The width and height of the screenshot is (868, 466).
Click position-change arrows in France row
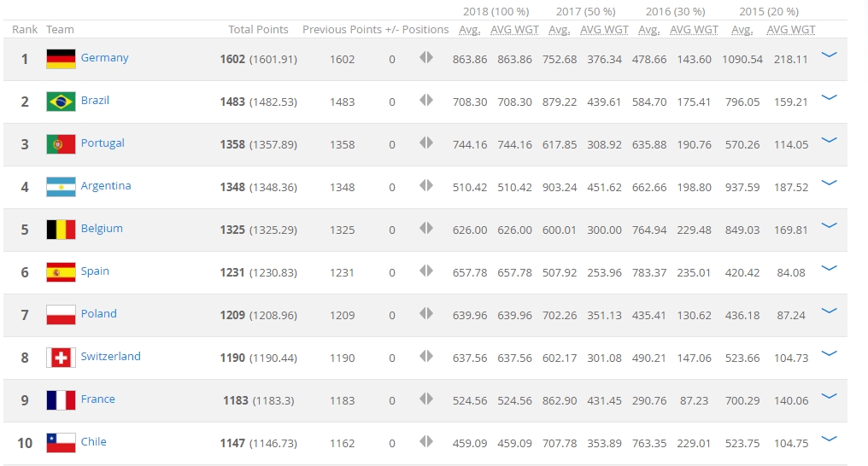pos(426,399)
